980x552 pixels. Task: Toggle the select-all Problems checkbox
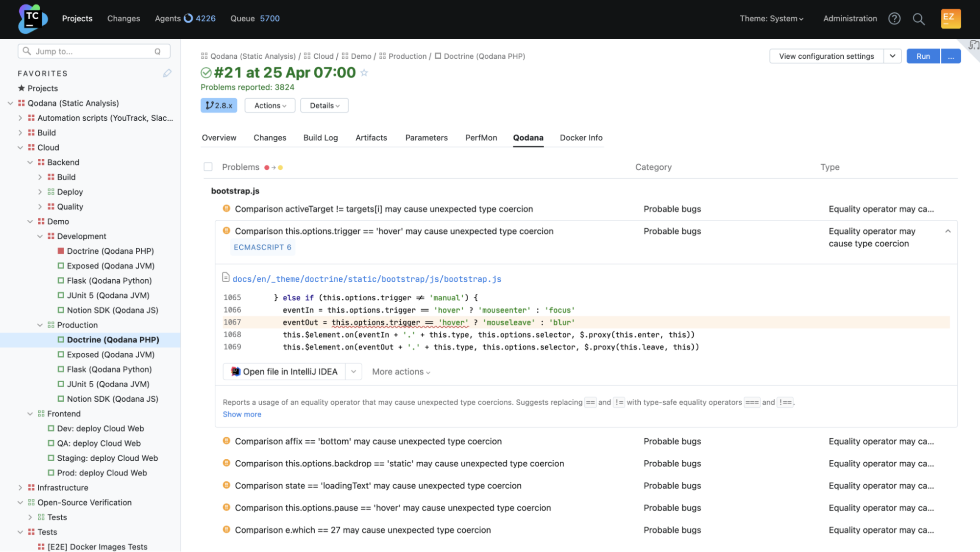(x=208, y=167)
